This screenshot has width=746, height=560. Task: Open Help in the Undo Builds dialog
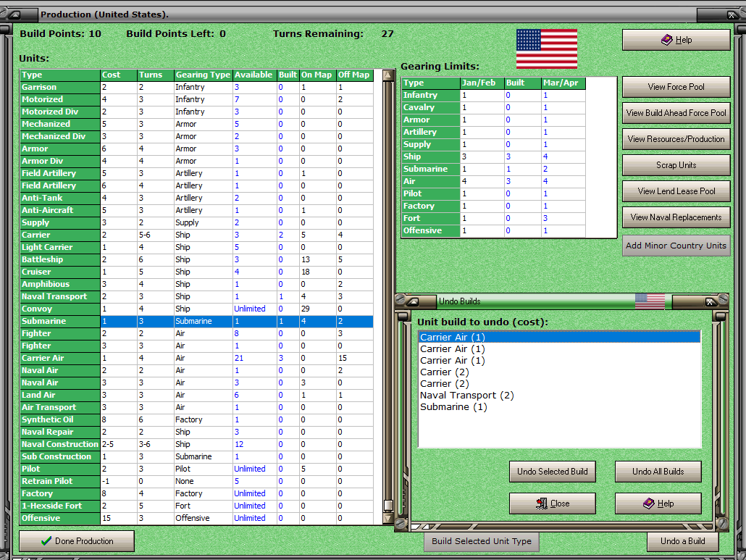pyautogui.click(x=658, y=503)
